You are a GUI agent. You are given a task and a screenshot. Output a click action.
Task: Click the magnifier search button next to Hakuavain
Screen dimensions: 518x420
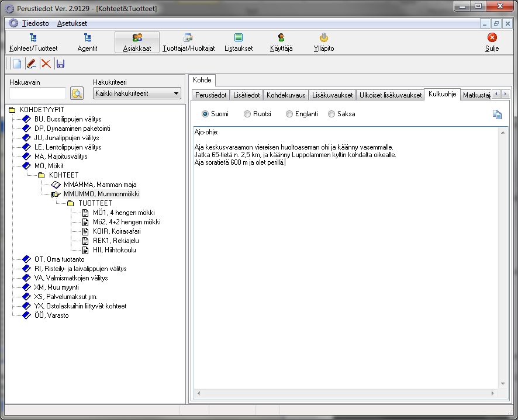77,93
